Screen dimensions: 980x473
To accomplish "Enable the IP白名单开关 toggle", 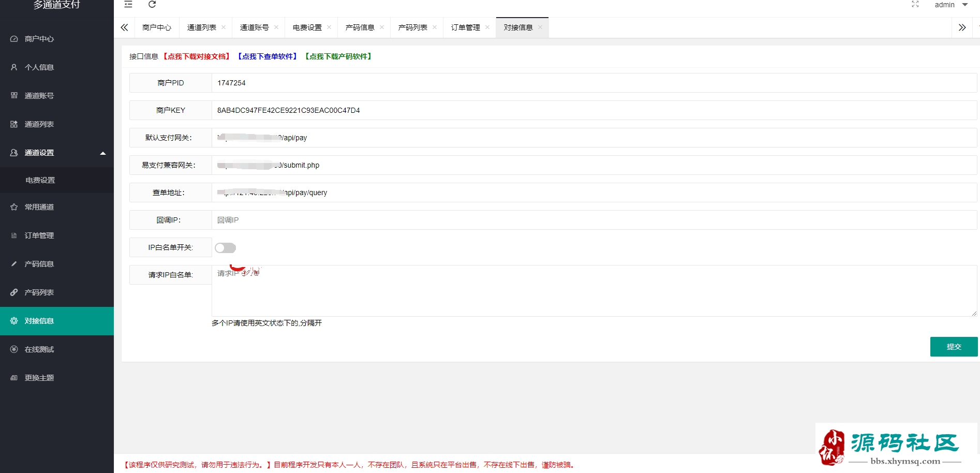I will pos(225,248).
